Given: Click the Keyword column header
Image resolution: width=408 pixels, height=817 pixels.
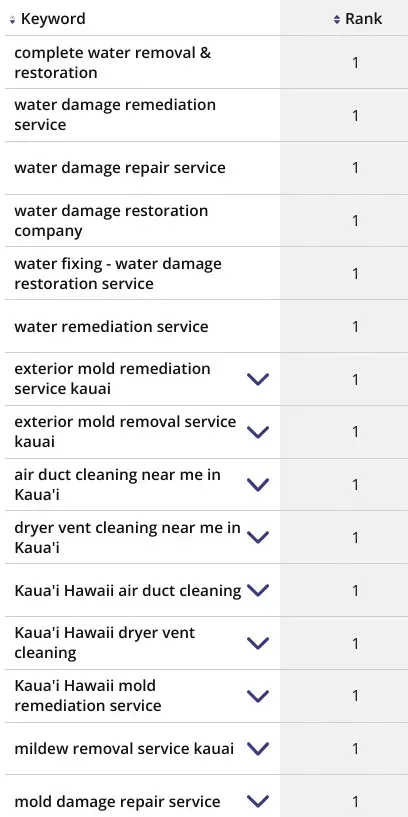Looking at the screenshot, I should tap(53, 19).
